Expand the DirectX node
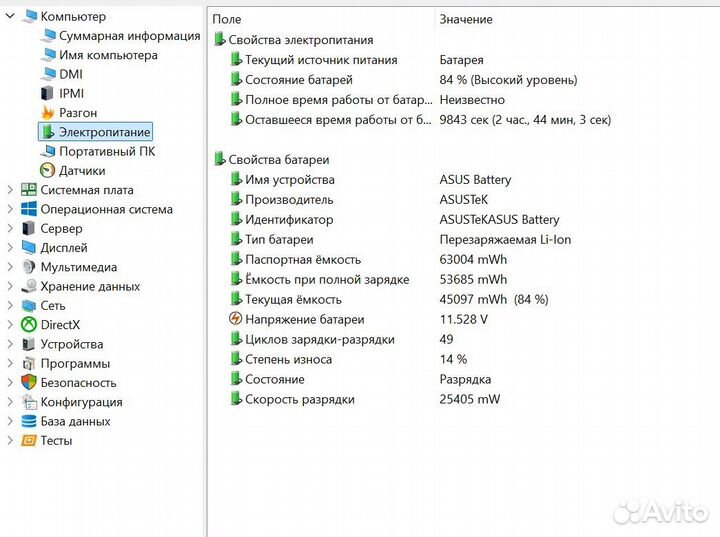The height and width of the screenshot is (537, 720). [10, 325]
